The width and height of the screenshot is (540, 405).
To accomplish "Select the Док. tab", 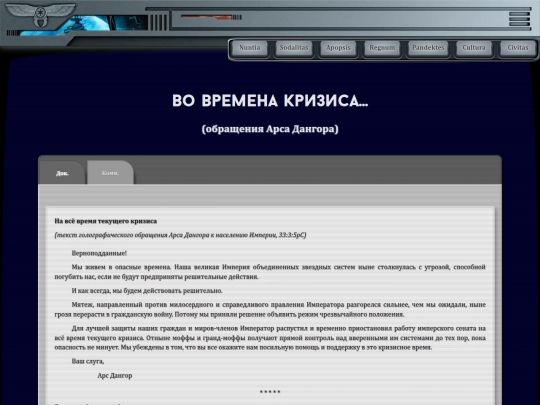I will tap(62, 173).
